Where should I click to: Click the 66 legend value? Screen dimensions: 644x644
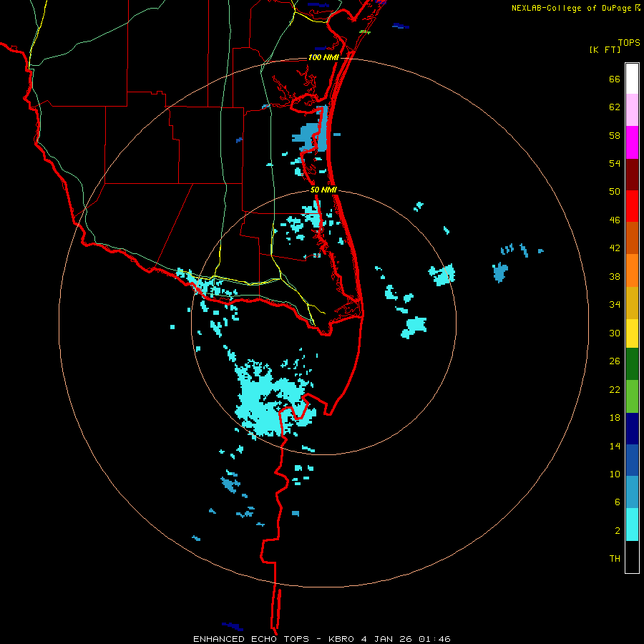(x=615, y=79)
